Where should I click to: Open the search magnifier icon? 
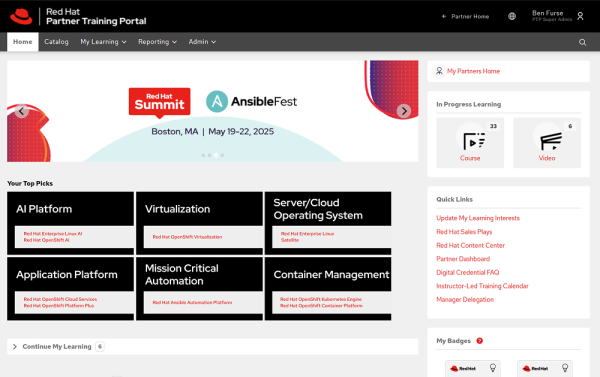pyautogui.click(x=582, y=42)
